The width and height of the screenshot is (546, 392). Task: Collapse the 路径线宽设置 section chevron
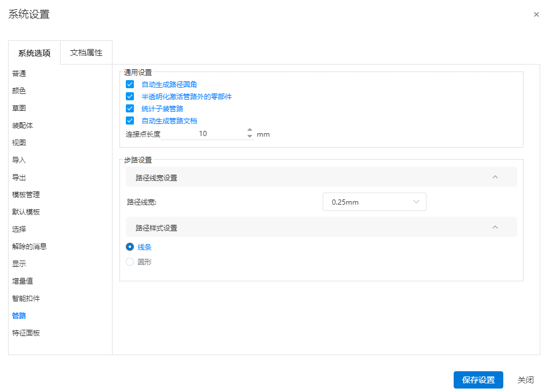point(495,178)
